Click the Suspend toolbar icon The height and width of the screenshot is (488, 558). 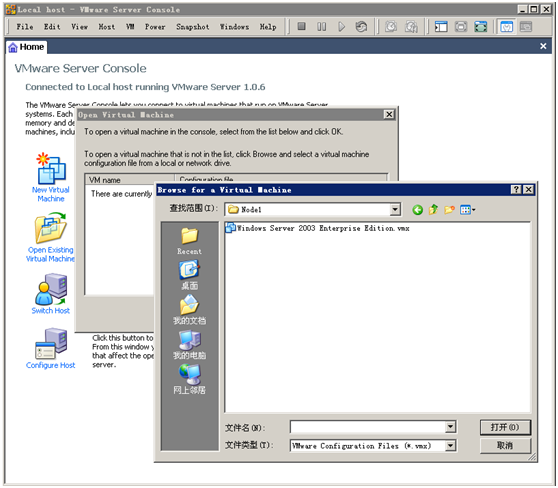[321, 26]
